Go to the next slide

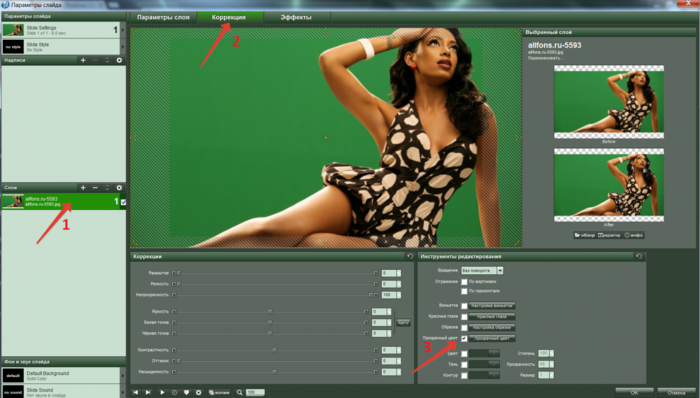click(148, 392)
